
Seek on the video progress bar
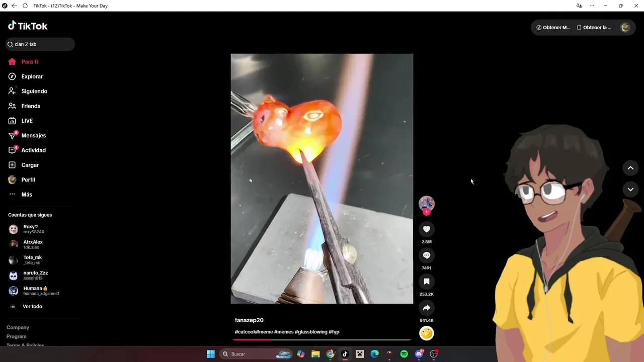[x=322, y=339]
